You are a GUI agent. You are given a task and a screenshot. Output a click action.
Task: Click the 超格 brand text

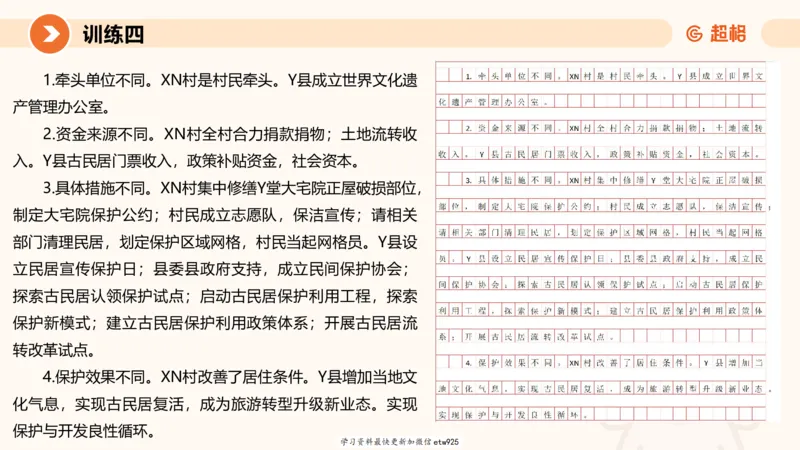click(x=728, y=34)
